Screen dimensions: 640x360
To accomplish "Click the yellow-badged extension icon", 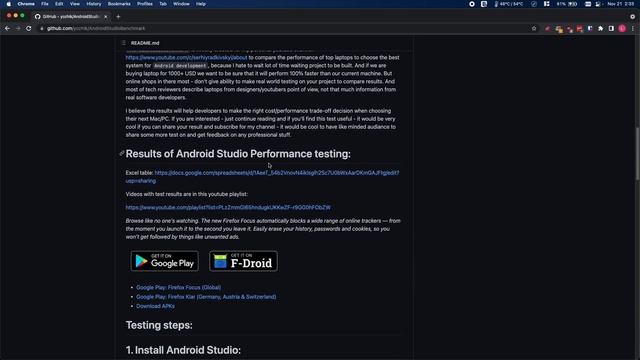I will pos(559,29).
